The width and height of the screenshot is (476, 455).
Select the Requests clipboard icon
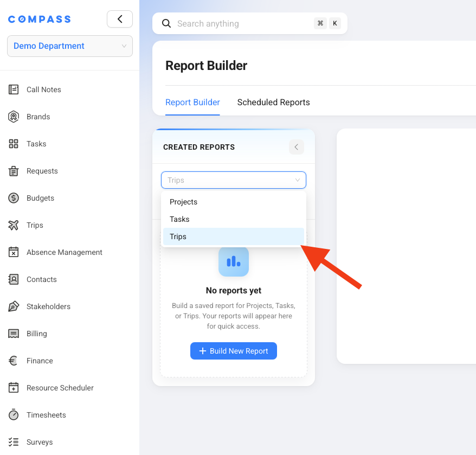14,171
